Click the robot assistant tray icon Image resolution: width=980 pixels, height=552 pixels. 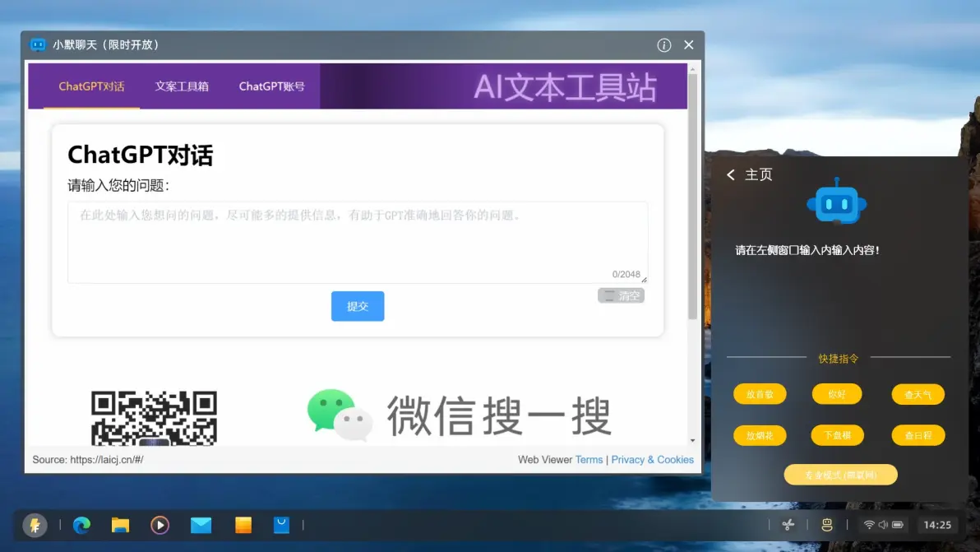pyautogui.click(x=827, y=525)
